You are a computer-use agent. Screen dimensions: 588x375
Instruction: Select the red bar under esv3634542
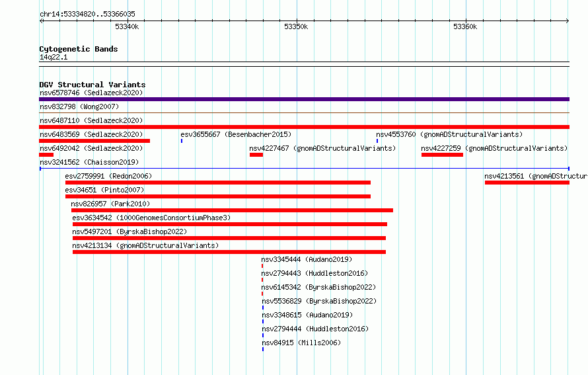tap(230, 224)
